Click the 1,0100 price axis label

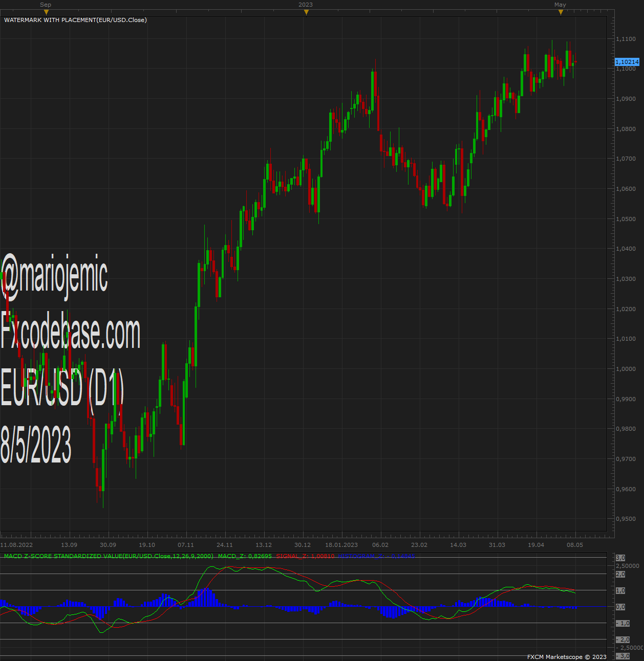626,339
